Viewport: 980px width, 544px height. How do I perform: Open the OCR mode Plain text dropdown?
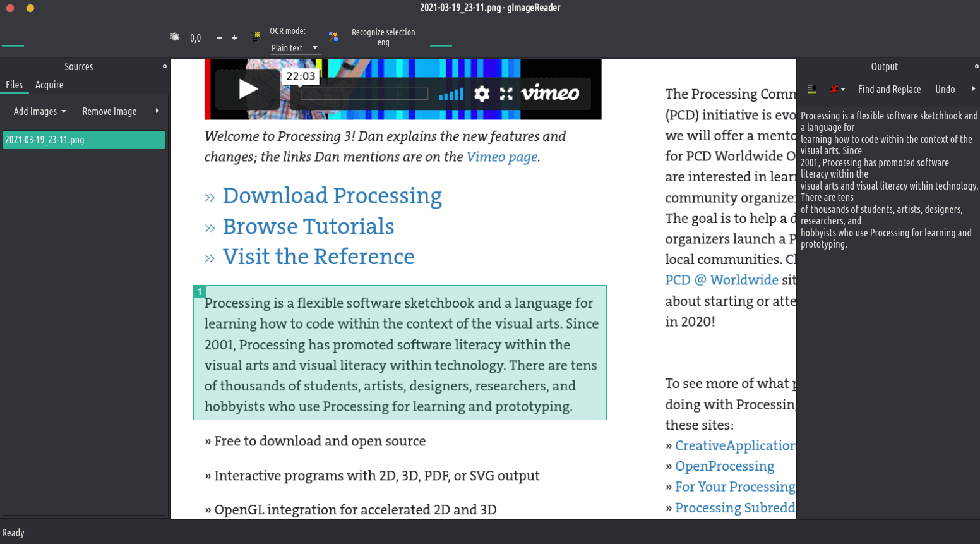click(294, 48)
